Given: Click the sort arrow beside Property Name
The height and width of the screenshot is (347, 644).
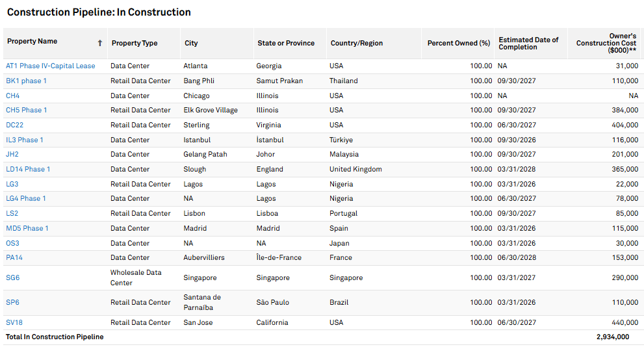Looking at the screenshot, I should point(100,43).
